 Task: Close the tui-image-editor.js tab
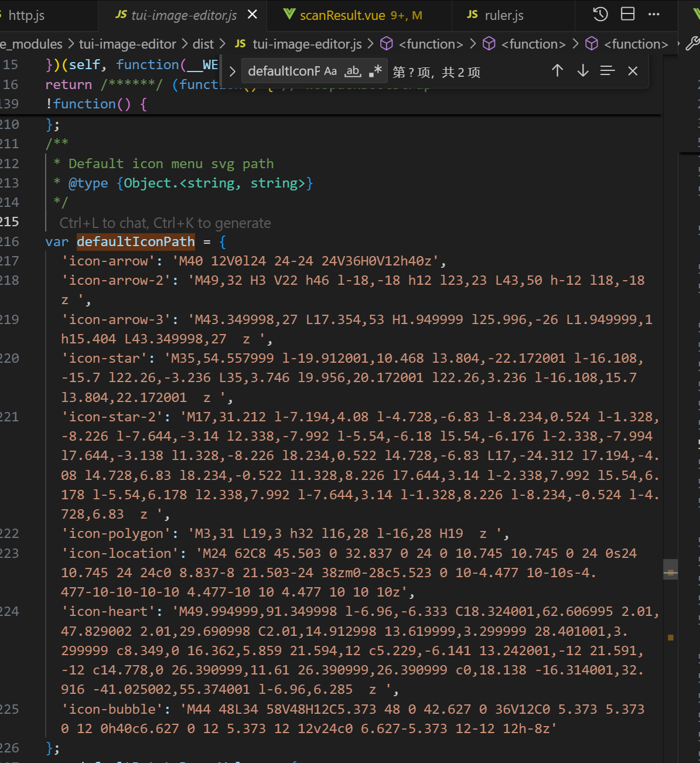click(252, 15)
